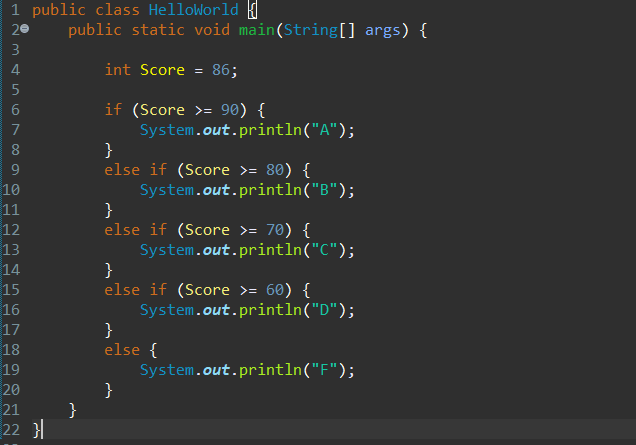Click line number 22 in the gutter

(x=11, y=430)
